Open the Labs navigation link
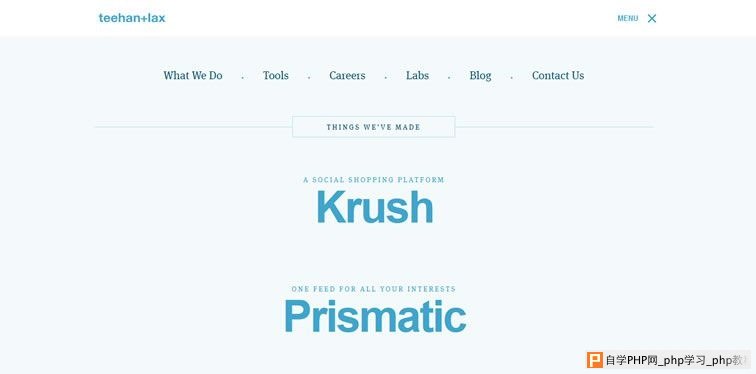 418,76
